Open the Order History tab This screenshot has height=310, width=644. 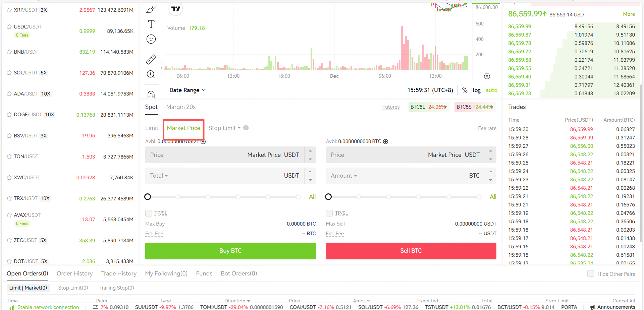(74, 273)
